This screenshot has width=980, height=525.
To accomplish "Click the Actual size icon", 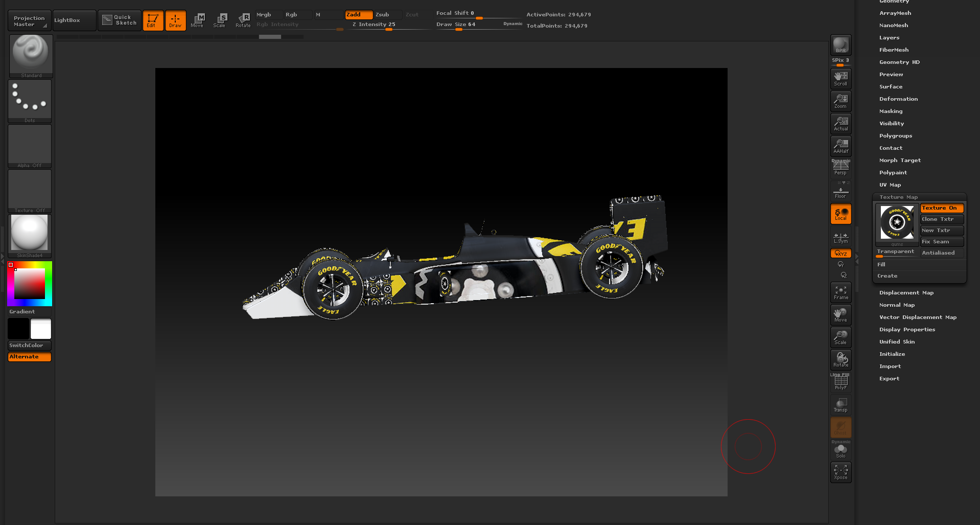I will 841,123.
